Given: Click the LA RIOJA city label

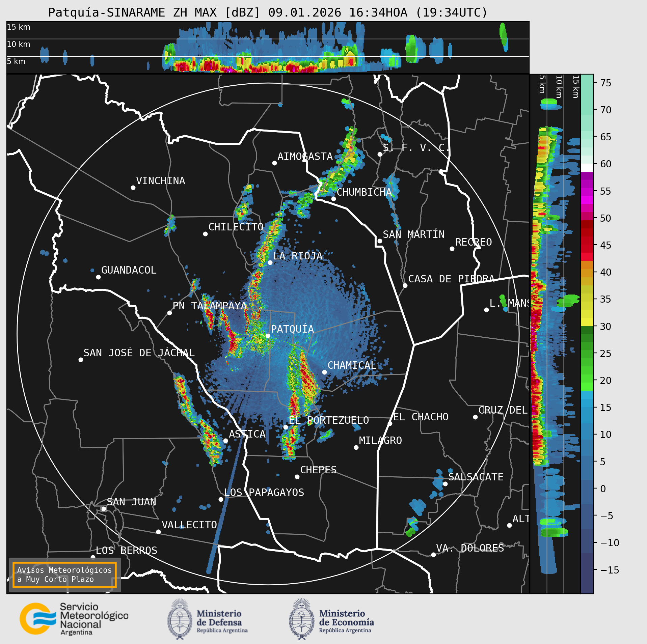Looking at the screenshot, I should (x=298, y=256).
